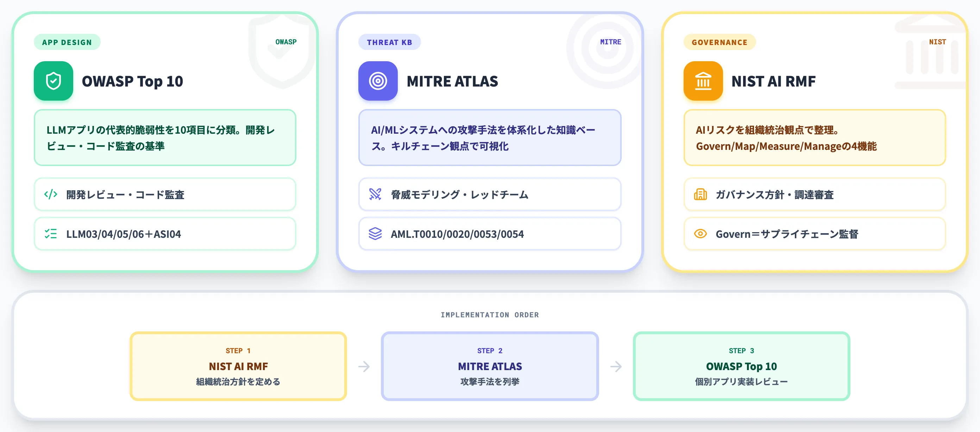Click the code brackets icon in 開発レビュー row
This screenshot has height=432, width=980.
pos(51,194)
